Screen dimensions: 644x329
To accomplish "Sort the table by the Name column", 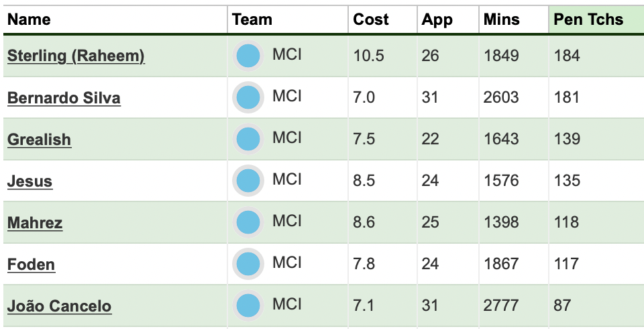I will pyautogui.click(x=29, y=19).
